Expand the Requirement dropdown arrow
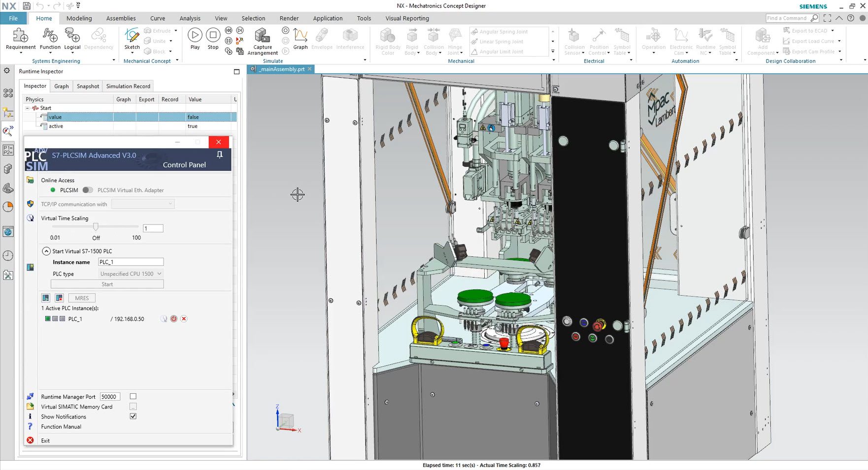Screen dimensions: 868x470 (21, 53)
